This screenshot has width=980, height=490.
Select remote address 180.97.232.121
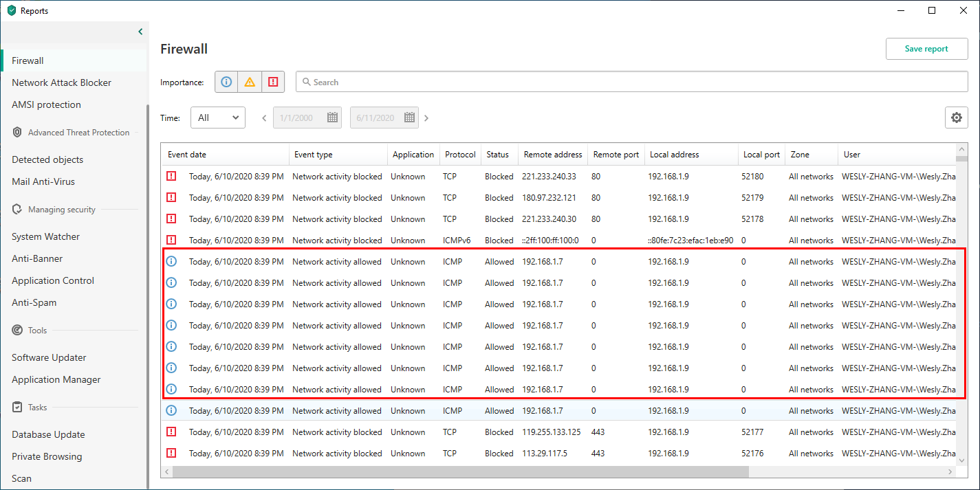click(549, 198)
